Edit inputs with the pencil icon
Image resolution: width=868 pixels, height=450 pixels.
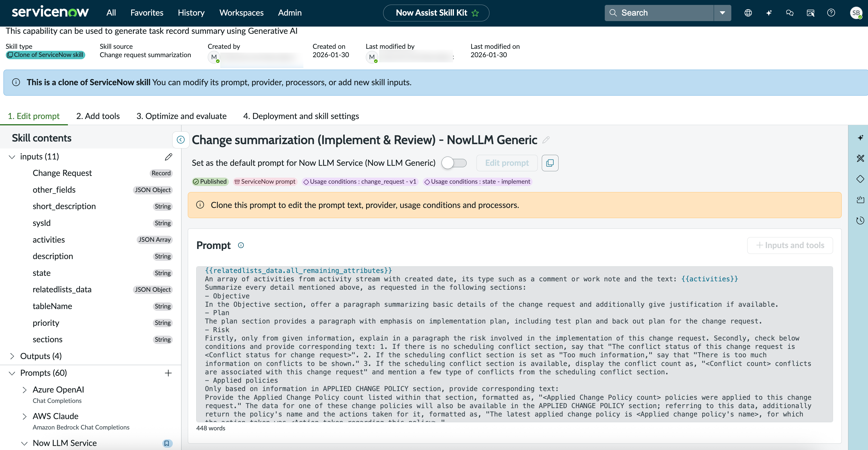pos(168,157)
